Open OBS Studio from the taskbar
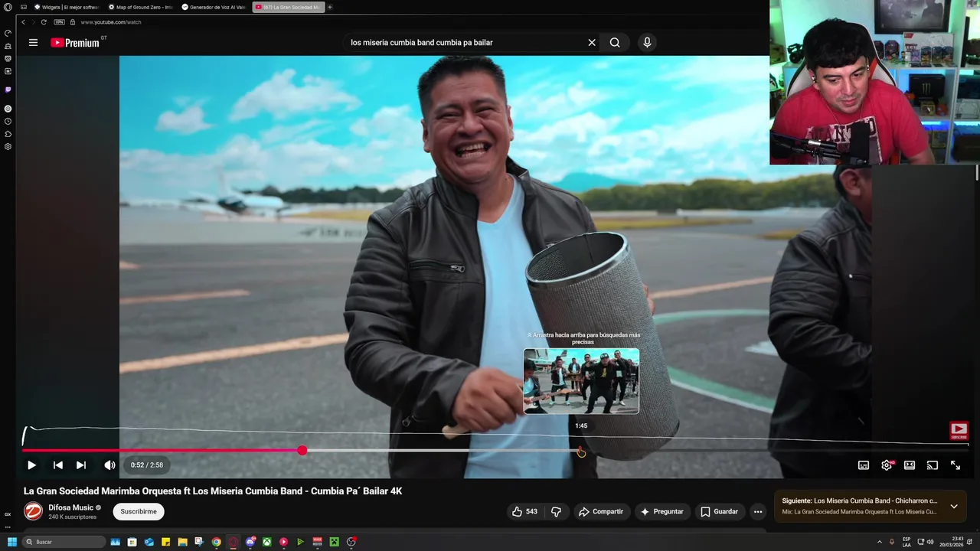980x551 pixels. [351, 542]
